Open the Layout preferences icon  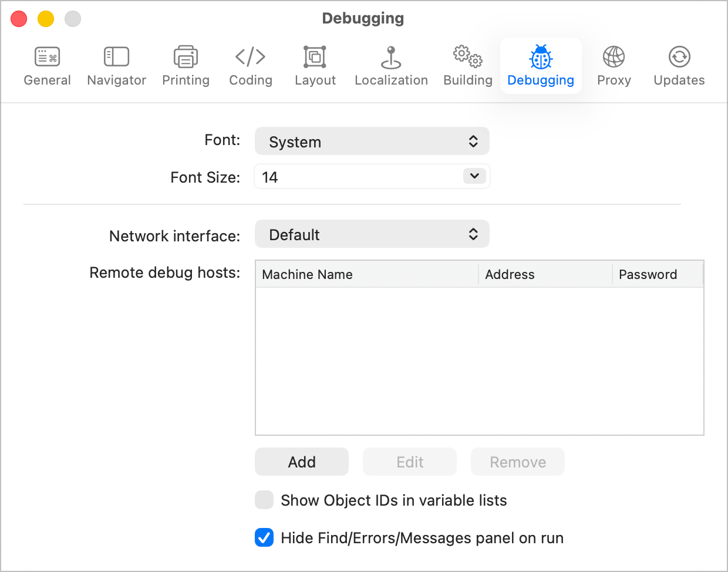coord(315,65)
